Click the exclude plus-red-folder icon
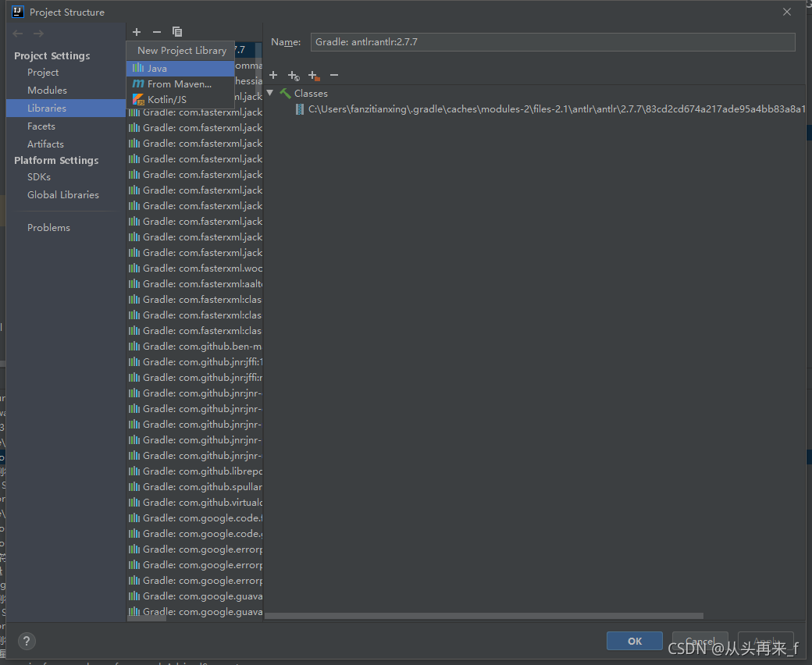Screen dimensions: 812x665 click(x=314, y=76)
